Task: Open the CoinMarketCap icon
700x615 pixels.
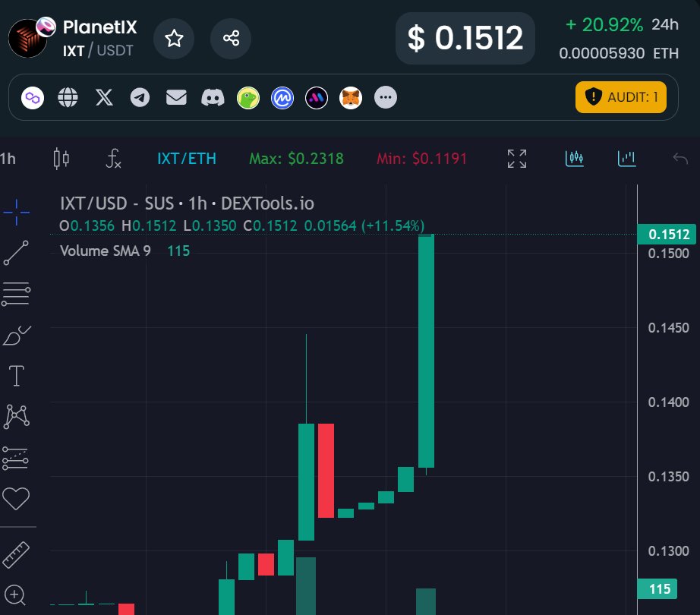Action: [x=282, y=97]
